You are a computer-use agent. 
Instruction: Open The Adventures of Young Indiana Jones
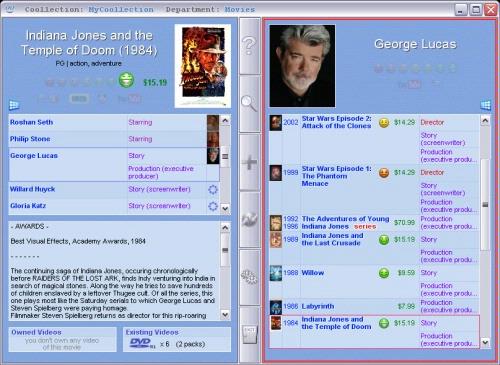tap(345, 223)
